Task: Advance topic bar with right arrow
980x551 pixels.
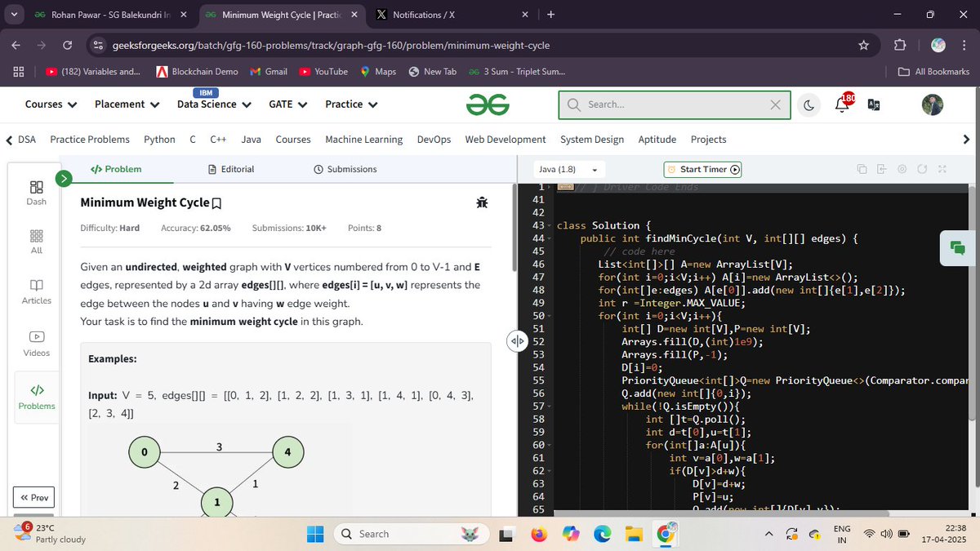Action: [x=967, y=140]
